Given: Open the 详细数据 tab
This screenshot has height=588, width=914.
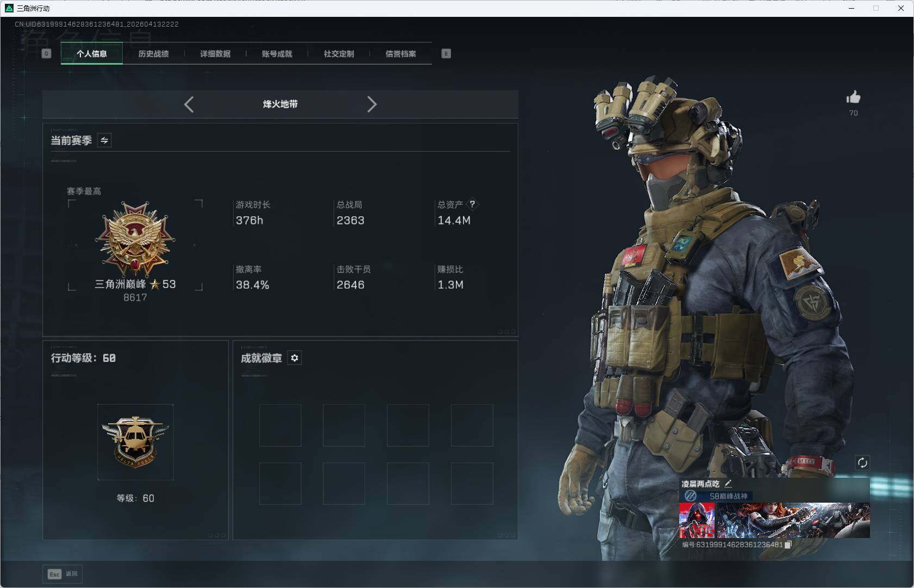Looking at the screenshot, I should coord(215,54).
